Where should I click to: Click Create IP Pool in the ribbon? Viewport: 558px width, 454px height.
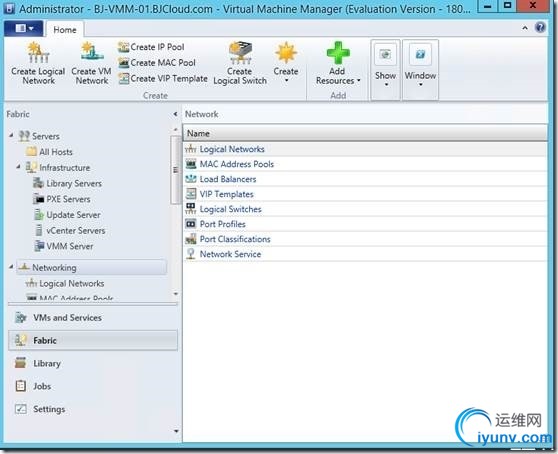152,47
